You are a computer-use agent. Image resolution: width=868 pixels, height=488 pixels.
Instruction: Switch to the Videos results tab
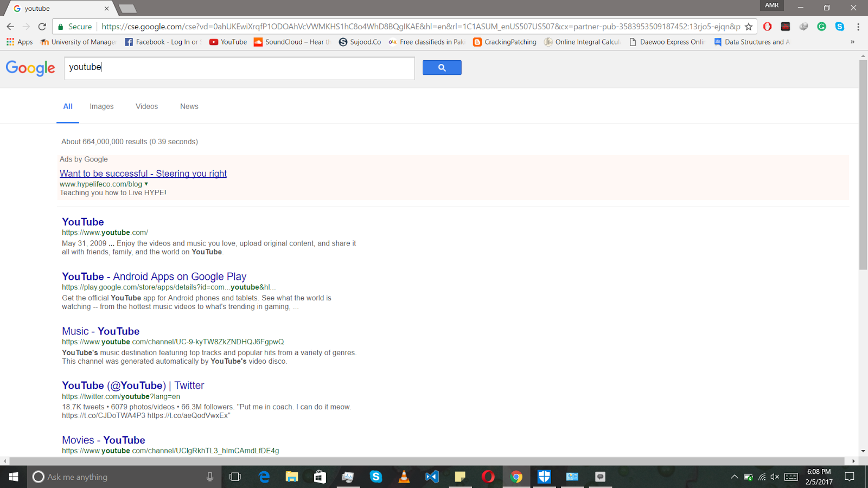pos(146,106)
